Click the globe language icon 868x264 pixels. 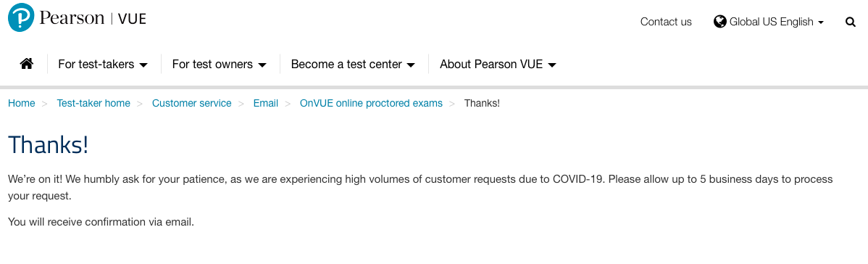click(719, 22)
